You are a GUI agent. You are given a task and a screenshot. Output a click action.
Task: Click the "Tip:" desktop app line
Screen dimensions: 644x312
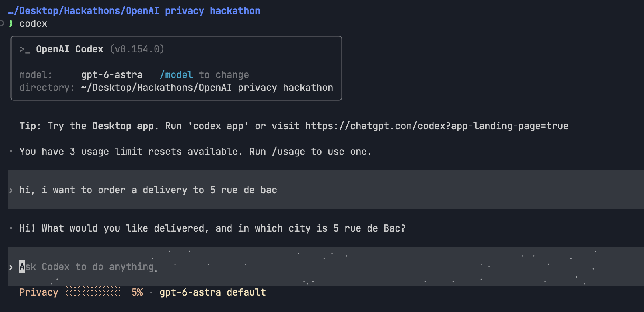(294, 126)
